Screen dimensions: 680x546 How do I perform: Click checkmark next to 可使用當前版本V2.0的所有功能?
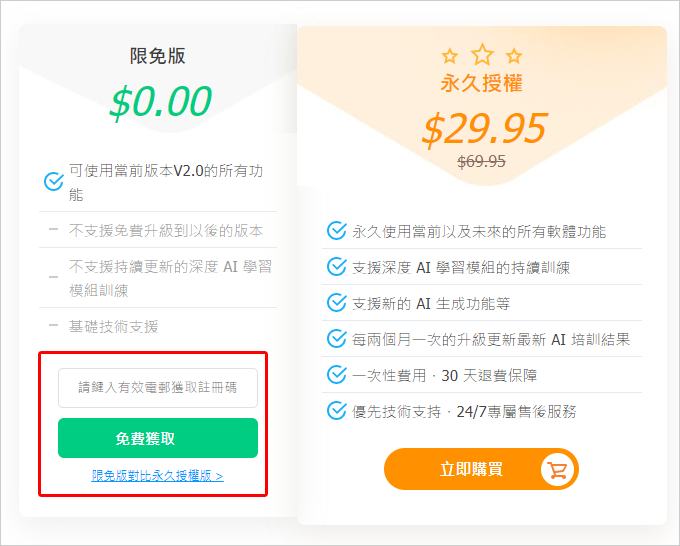(x=54, y=181)
